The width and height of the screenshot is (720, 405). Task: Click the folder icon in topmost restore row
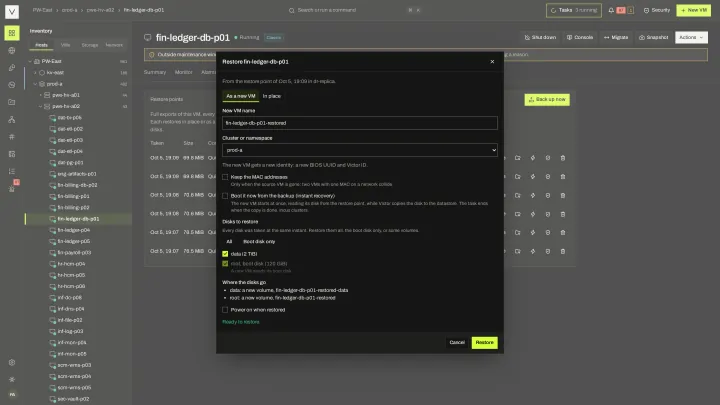point(518,158)
